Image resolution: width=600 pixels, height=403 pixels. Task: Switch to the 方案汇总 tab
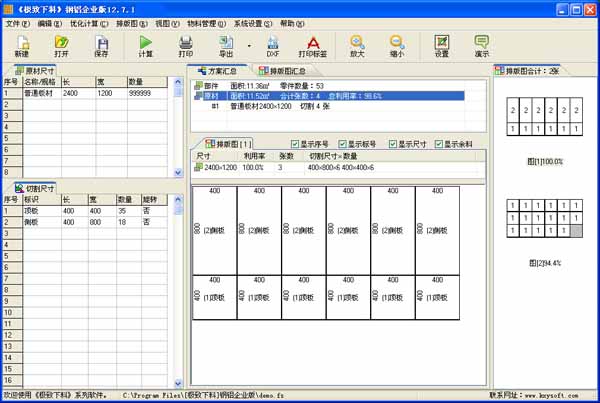(217, 71)
